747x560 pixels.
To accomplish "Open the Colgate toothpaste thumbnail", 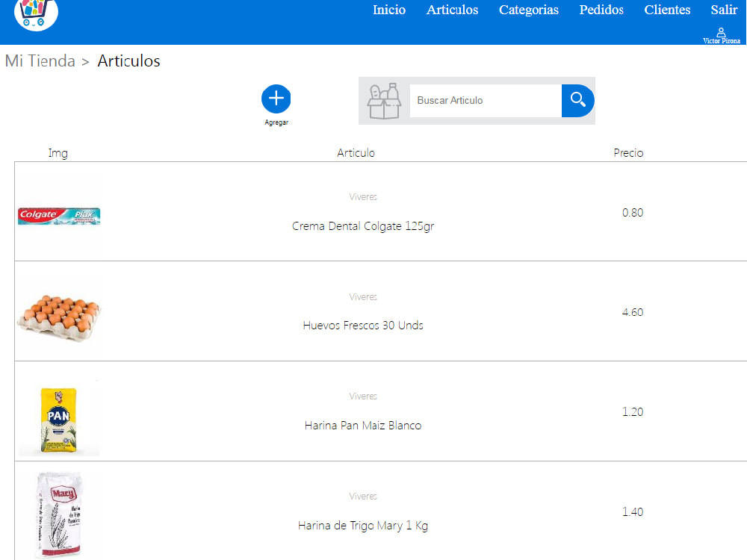I will point(59,216).
